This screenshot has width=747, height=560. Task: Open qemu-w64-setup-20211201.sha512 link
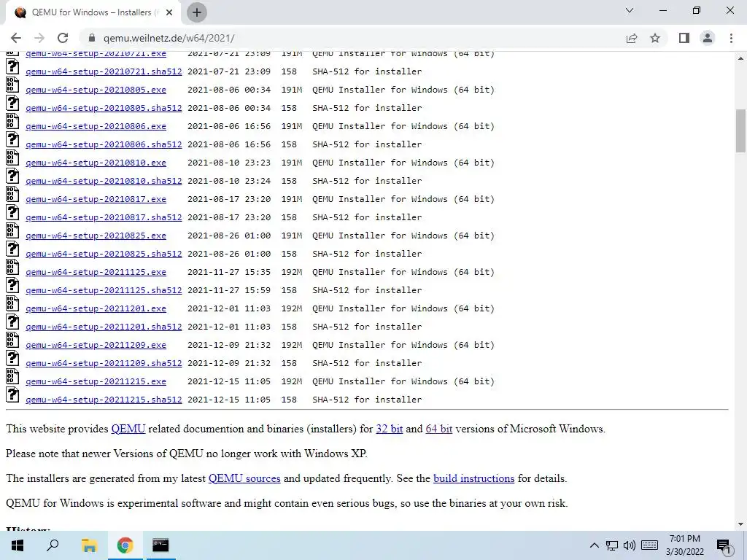point(104,327)
